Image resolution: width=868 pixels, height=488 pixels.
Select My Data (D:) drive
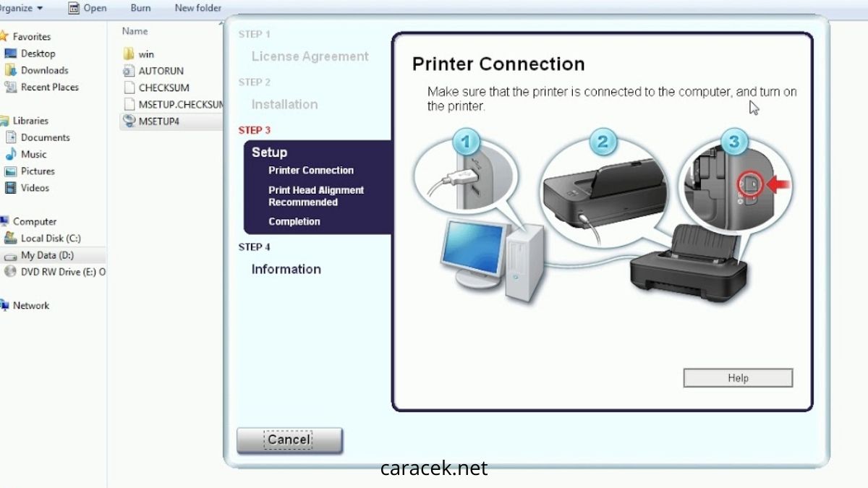(x=47, y=255)
